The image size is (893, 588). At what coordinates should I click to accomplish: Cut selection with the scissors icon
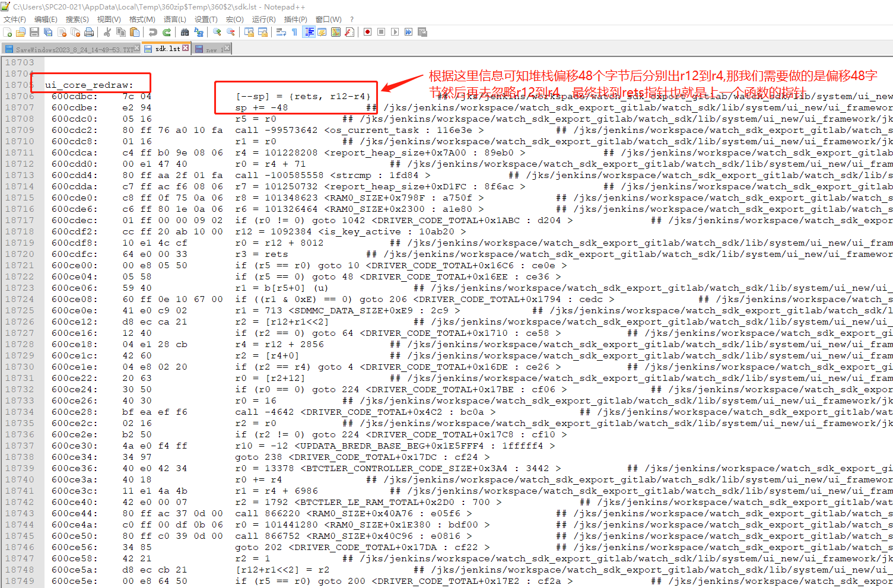[107, 32]
